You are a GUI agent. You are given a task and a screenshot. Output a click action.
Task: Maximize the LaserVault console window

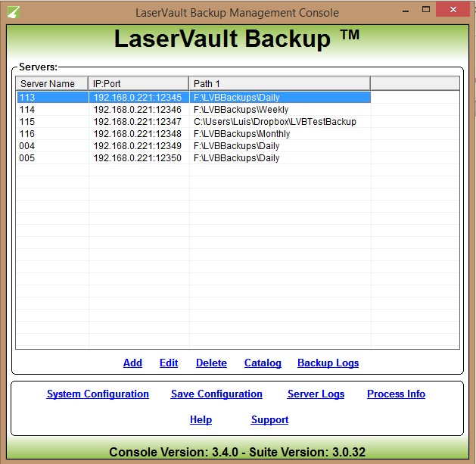tap(426, 9)
